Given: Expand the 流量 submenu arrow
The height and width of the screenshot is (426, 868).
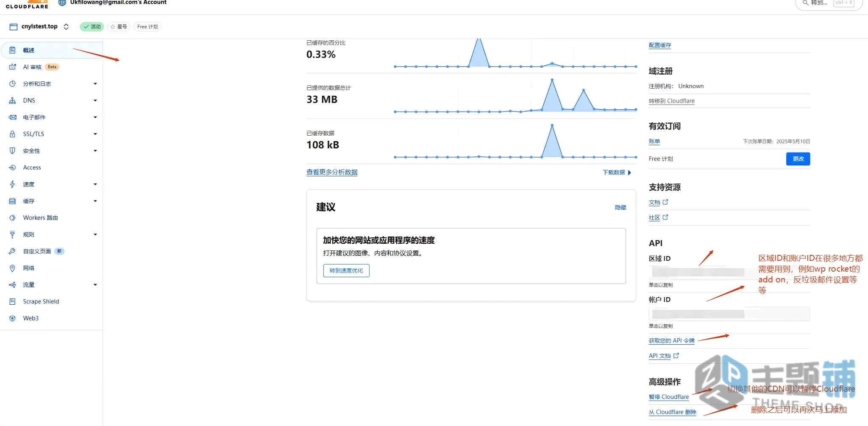Looking at the screenshot, I should pos(95,285).
